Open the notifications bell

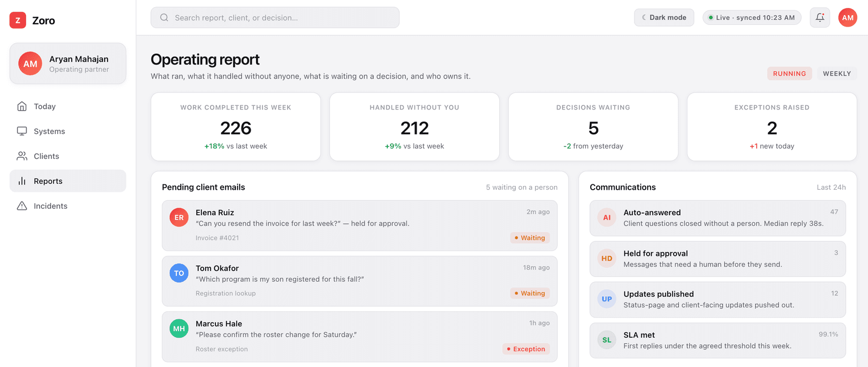click(x=820, y=17)
